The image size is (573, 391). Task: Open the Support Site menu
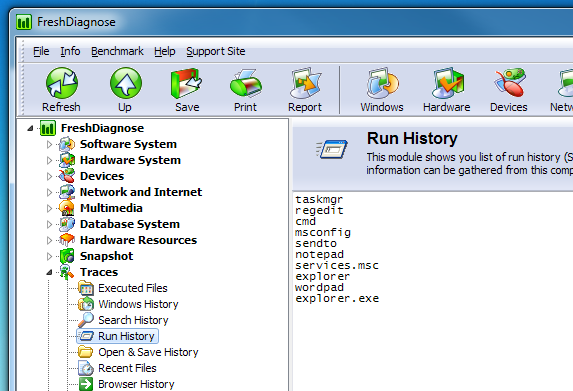216,51
